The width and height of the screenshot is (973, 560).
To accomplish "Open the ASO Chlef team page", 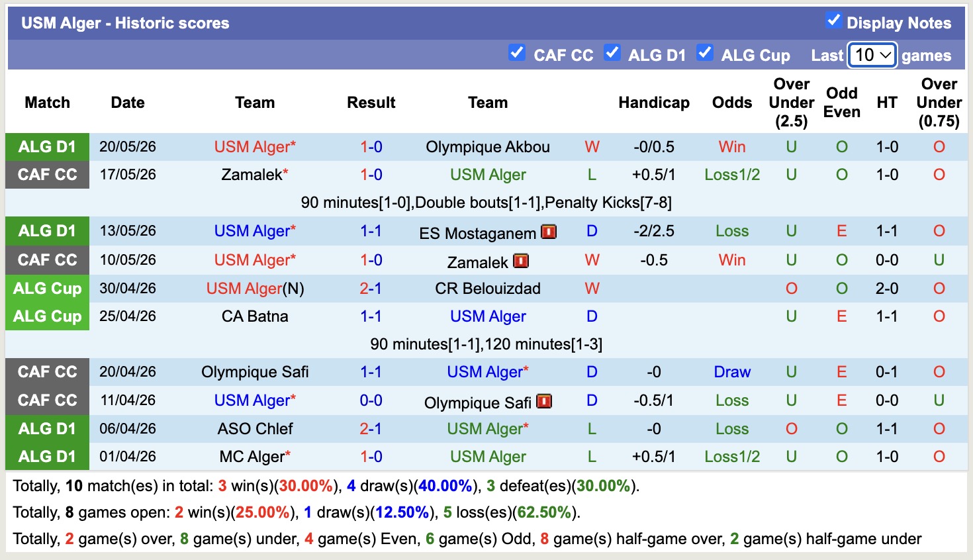I will coord(255,429).
